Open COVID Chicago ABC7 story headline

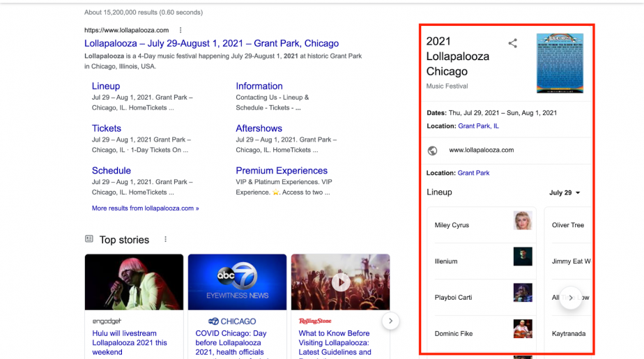click(x=231, y=342)
